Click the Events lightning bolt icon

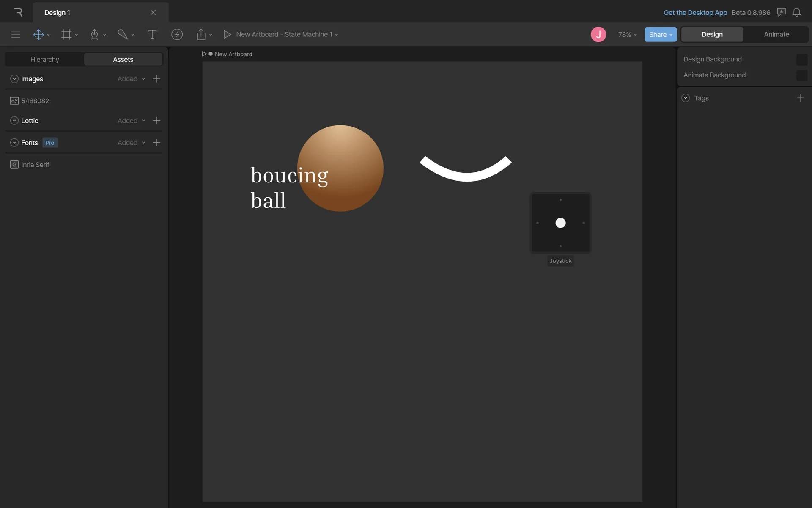pos(177,34)
